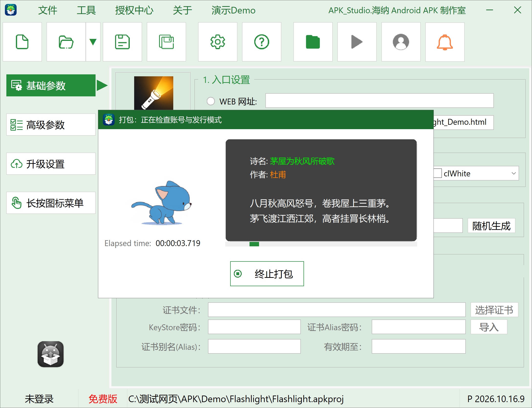The width and height of the screenshot is (532, 408).
Task: Open settings with the gear toolbar icon
Action: (x=218, y=42)
